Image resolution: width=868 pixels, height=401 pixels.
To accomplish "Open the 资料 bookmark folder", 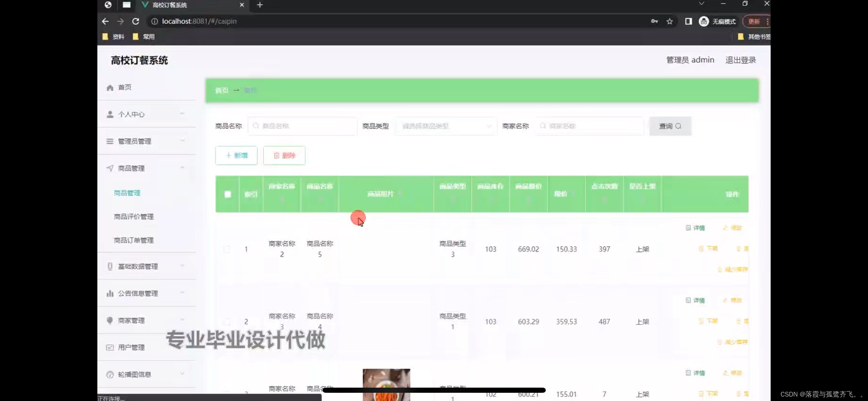I will pos(113,37).
